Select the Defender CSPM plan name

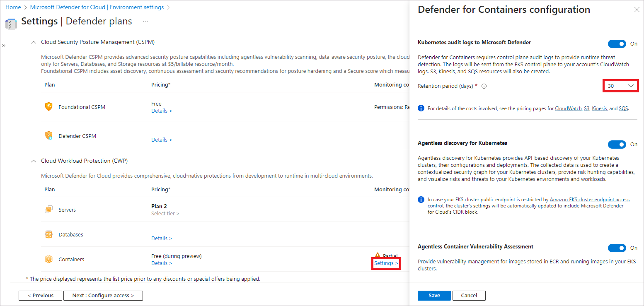tap(77, 136)
